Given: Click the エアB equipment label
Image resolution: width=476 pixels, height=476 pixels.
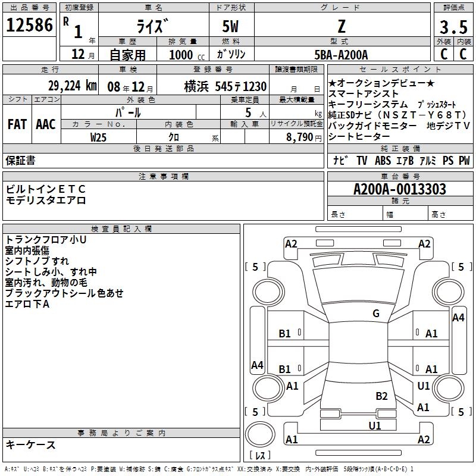Looking at the screenshot, I should point(405,161).
